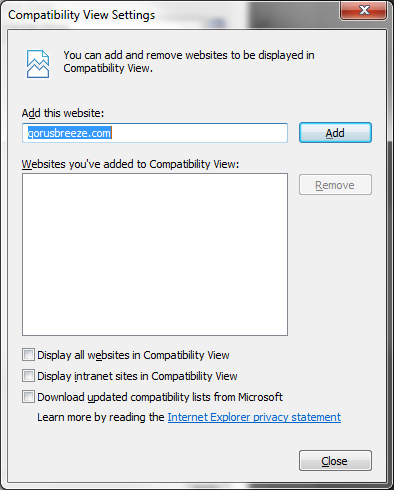Click the 'Download updated compatibility lists' label text
Viewport: 394px width, 490px height.
click(x=160, y=397)
